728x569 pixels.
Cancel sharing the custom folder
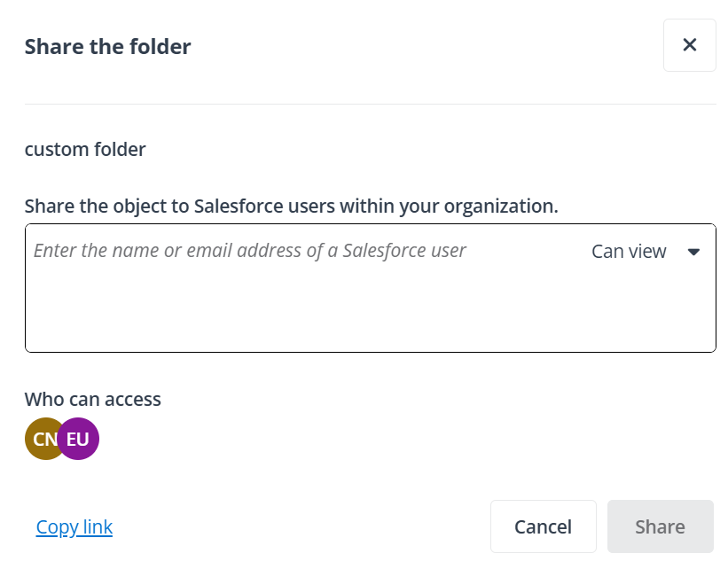[543, 526]
